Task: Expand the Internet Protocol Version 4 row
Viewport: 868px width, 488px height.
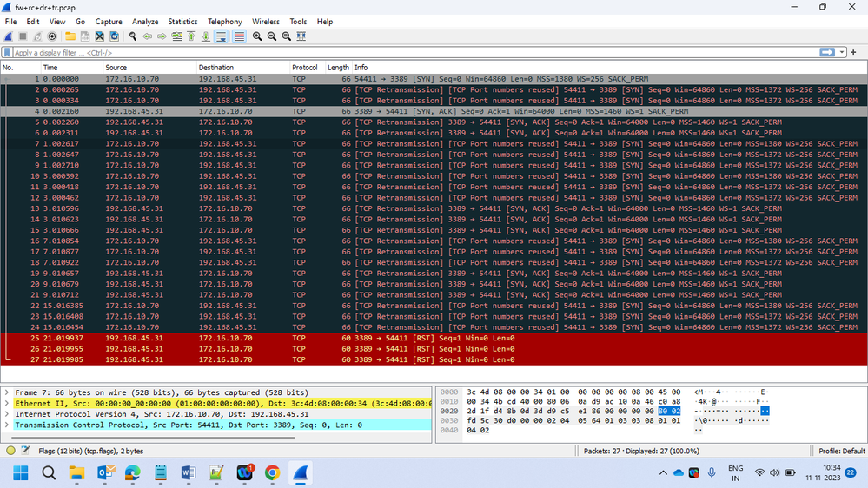Action: click(7, 414)
